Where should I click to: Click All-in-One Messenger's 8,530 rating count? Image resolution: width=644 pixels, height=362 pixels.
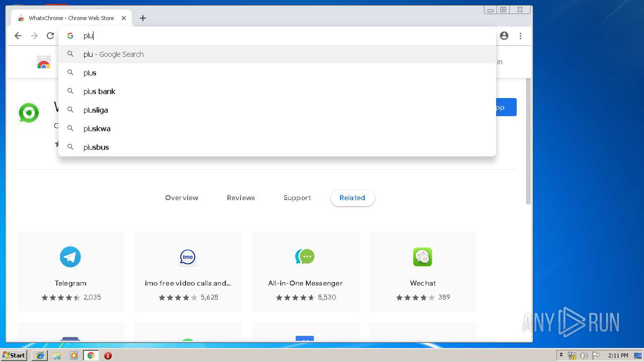(x=327, y=297)
